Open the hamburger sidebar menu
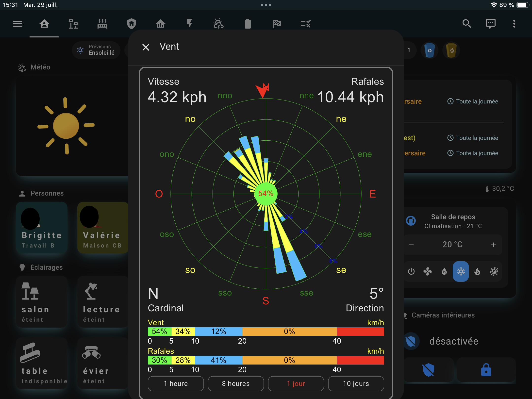Viewport: 532px width, 399px height. point(18,24)
